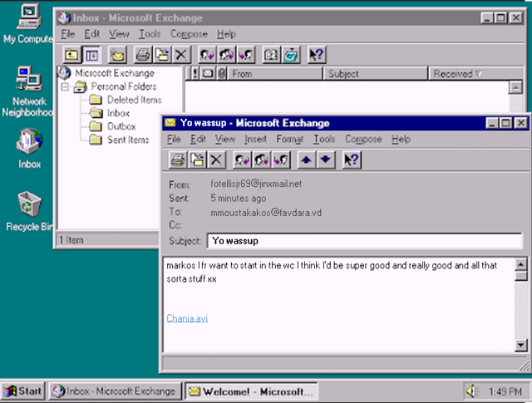This screenshot has height=403, width=532.
Task: Select Network Neighborhood desktop icon
Action: pos(28,91)
